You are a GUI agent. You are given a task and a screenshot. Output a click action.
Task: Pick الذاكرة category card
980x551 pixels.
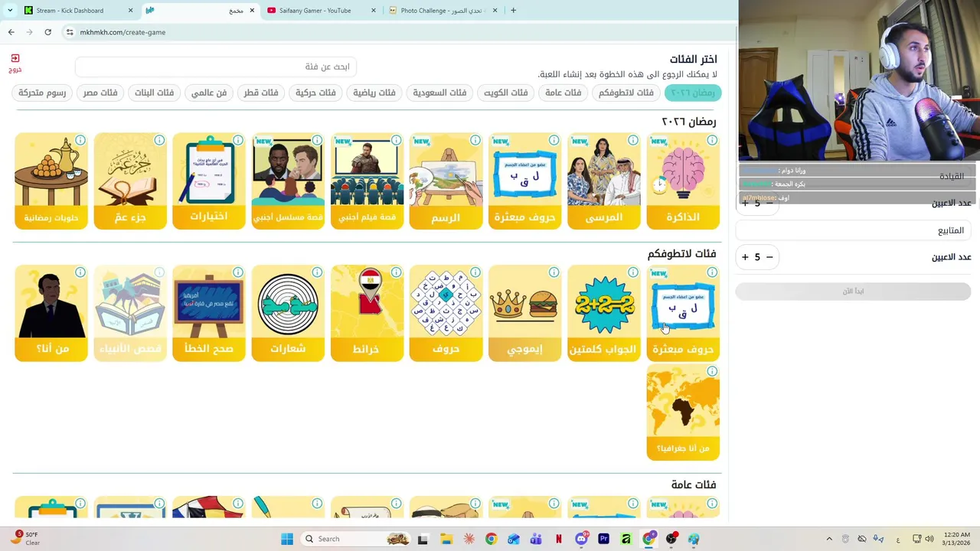pos(683,182)
